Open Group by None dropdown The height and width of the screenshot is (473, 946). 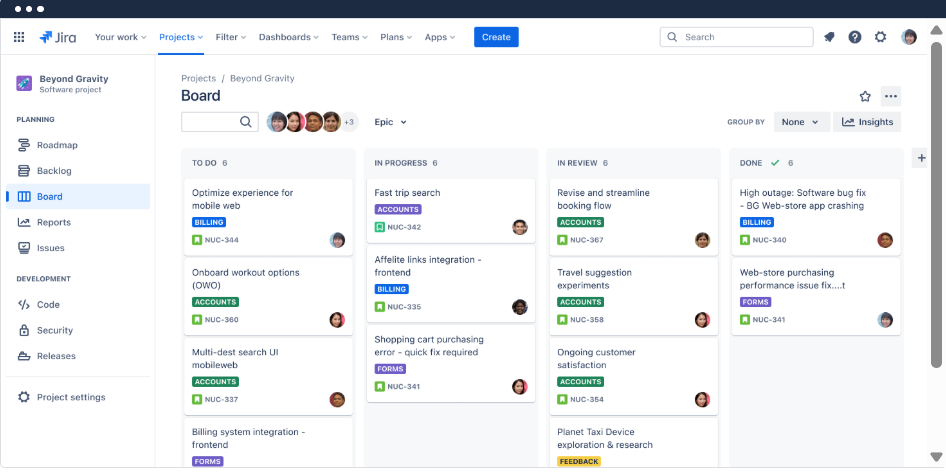(x=802, y=122)
